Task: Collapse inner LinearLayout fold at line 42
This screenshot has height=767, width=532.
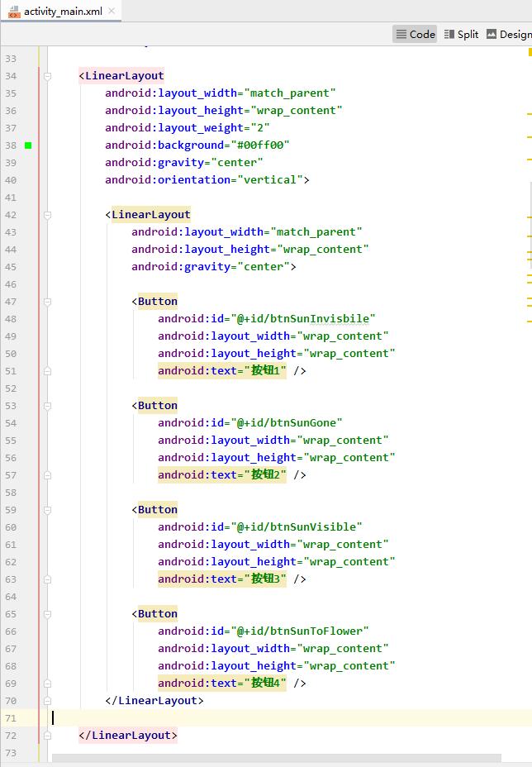Action: click(47, 215)
